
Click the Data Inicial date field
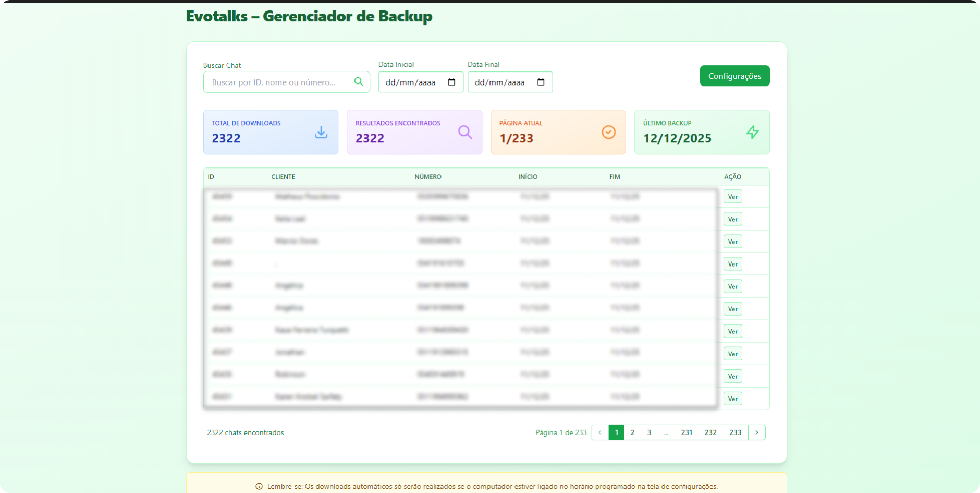coord(412,82)
